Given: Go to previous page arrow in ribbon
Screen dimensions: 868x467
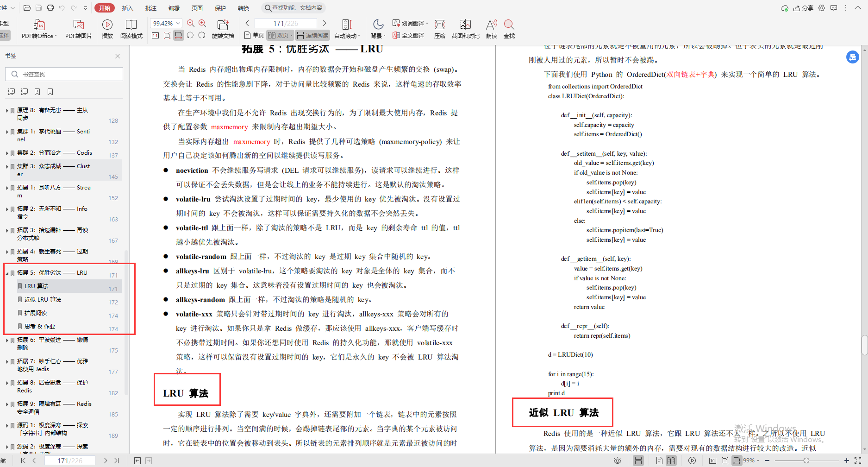Looking at the screenshot, I should (247, 23).
